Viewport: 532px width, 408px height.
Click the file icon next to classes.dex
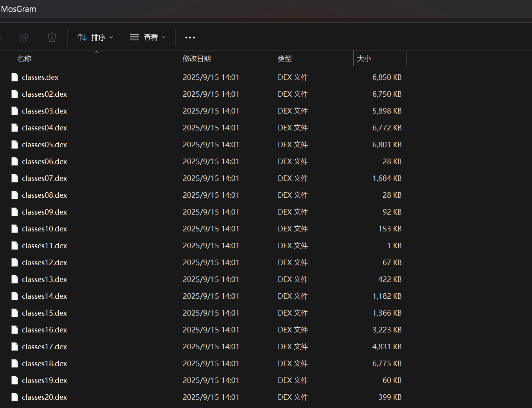[x=15, y=77]
